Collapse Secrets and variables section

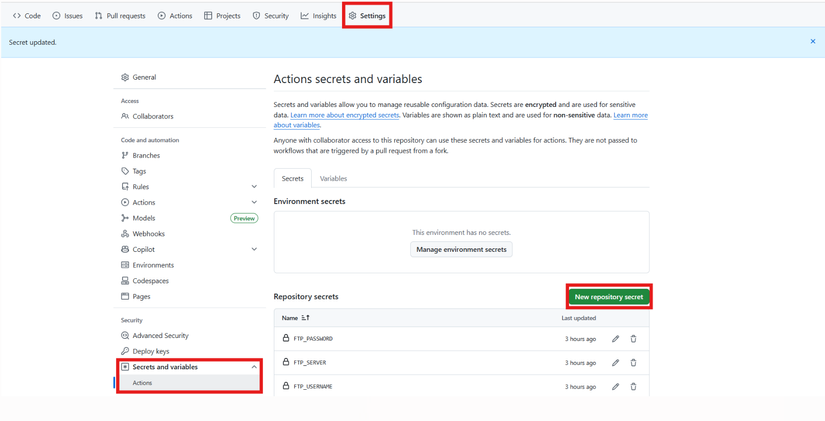254,367
